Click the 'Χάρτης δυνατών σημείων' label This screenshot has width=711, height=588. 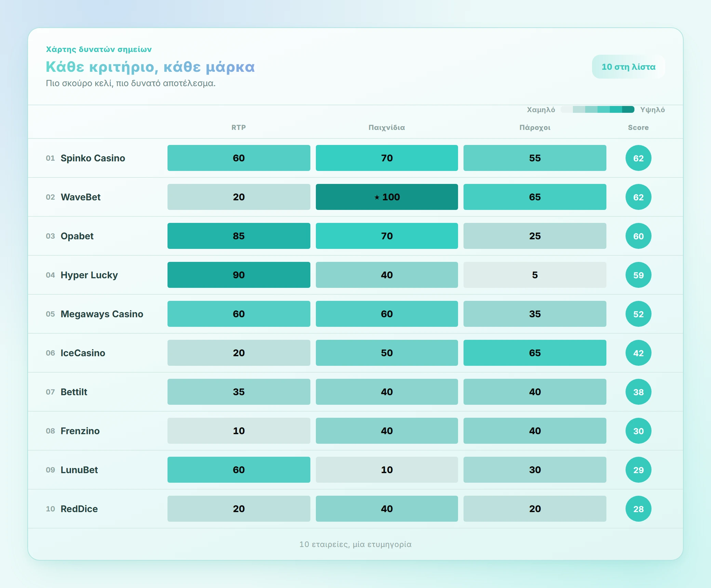[x=99, y=49]
